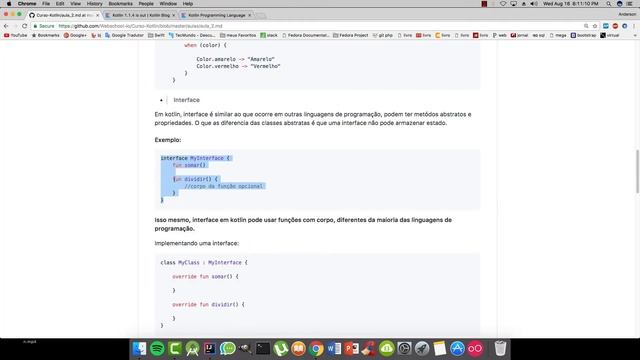Switch to Kotlin 1.1.4 Kotlin Blog tab
The height and width of the screenshot is (360, 640).
coord(140,15)
